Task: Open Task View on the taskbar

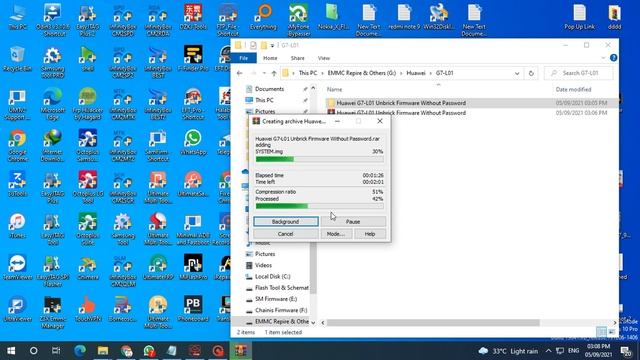Action: (x=56, y=351)
